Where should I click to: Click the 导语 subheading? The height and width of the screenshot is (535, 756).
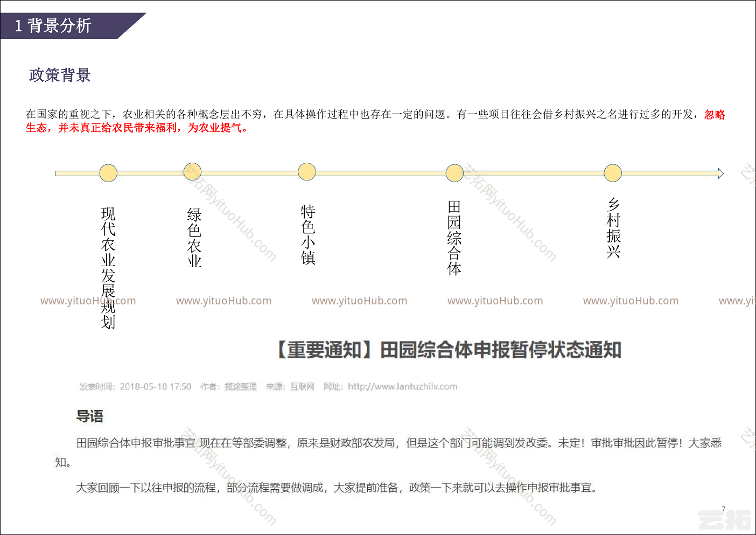click(x=89, y=416)
